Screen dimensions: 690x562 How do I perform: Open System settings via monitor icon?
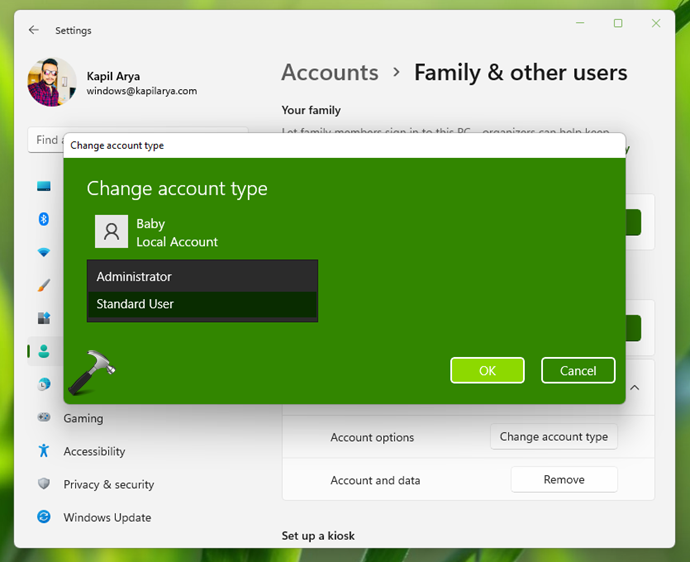point(43,186)
